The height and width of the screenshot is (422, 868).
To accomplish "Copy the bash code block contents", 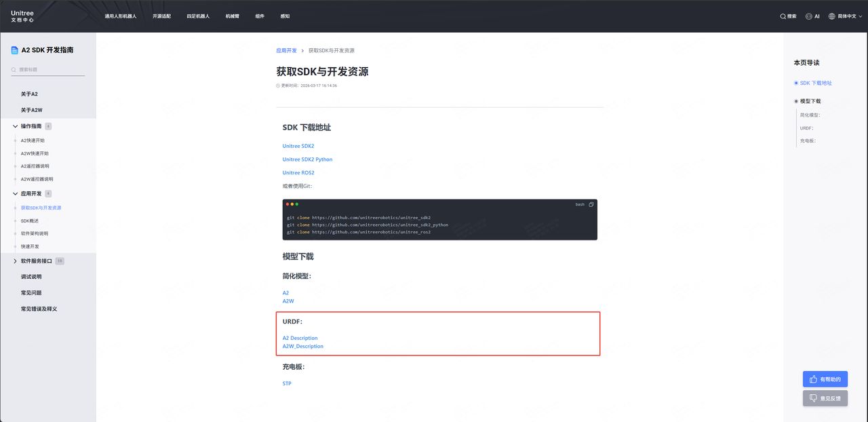I will click(591, 204).
